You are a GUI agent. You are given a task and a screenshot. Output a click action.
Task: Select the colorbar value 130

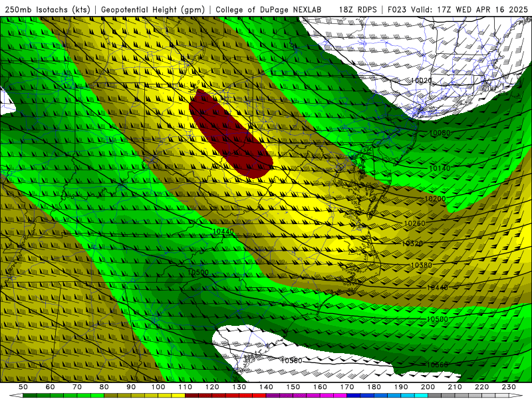[239, 387]
